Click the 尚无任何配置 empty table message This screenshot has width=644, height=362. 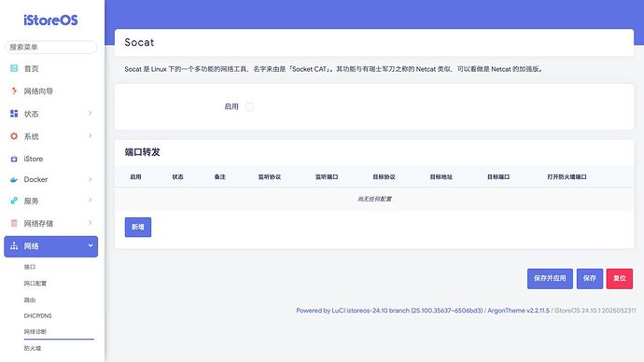[374, 199]
